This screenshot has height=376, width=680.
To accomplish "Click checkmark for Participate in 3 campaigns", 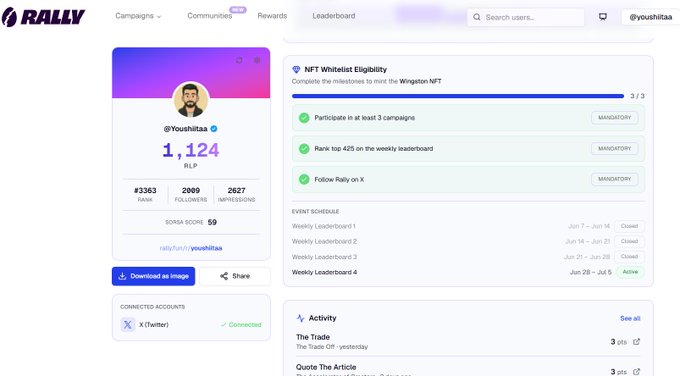I will (304, 118).
